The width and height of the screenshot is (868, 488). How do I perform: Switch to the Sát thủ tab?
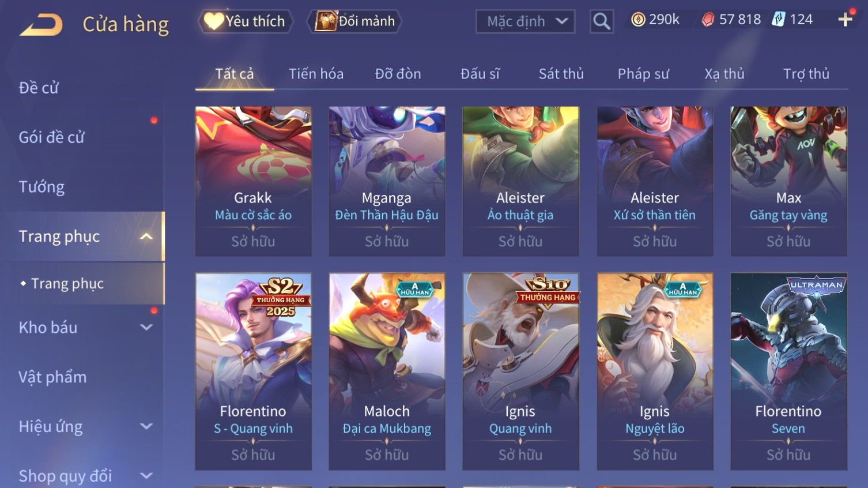pyautogui.click(x=561, y=74)
